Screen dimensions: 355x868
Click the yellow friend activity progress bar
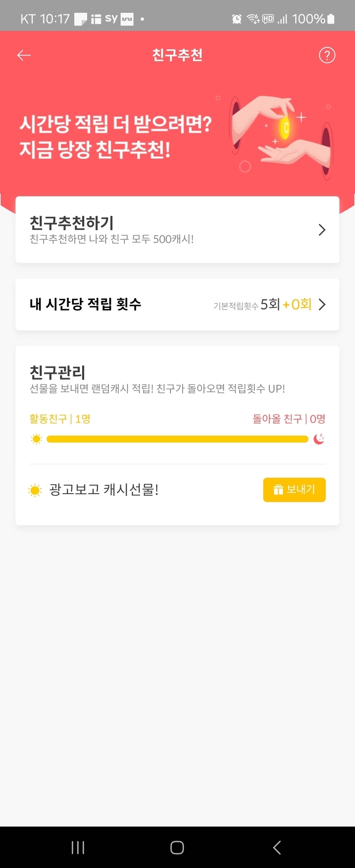177,439
